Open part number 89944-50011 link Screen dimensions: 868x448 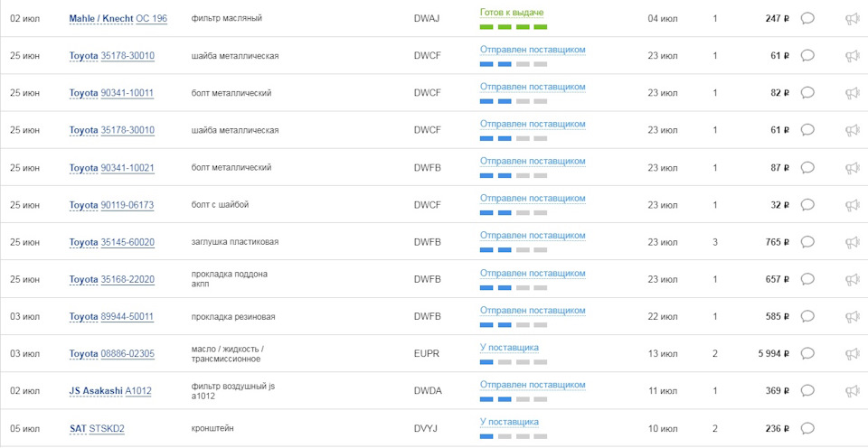[x=127, y=317]
